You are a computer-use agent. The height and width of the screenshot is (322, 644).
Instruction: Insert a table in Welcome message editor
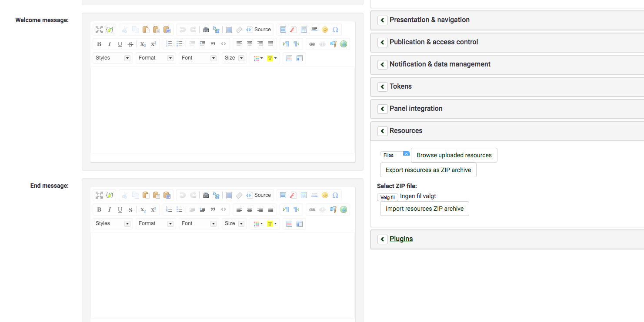tap(304, 30)
